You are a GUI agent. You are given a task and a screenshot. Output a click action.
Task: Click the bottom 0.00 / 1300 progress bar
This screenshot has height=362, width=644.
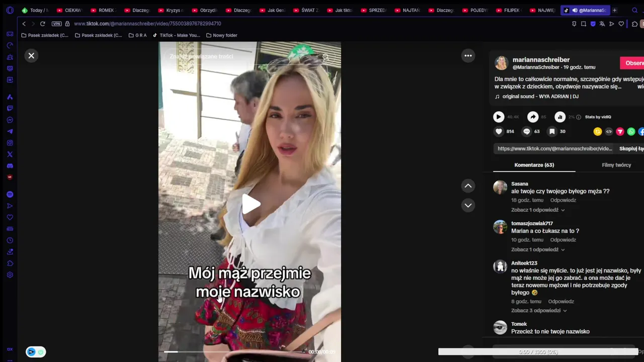[538, 352]
